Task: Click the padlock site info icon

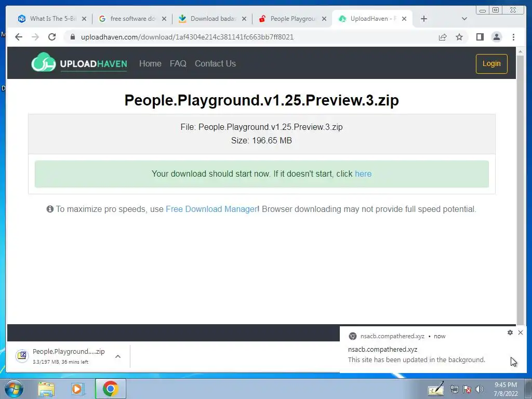Action: 73,37
